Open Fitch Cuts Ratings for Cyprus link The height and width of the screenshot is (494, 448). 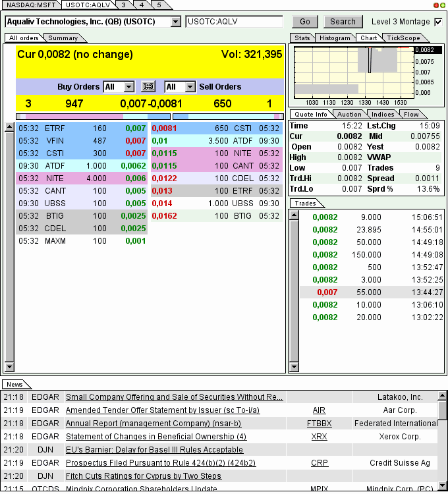tap(144, 476)
